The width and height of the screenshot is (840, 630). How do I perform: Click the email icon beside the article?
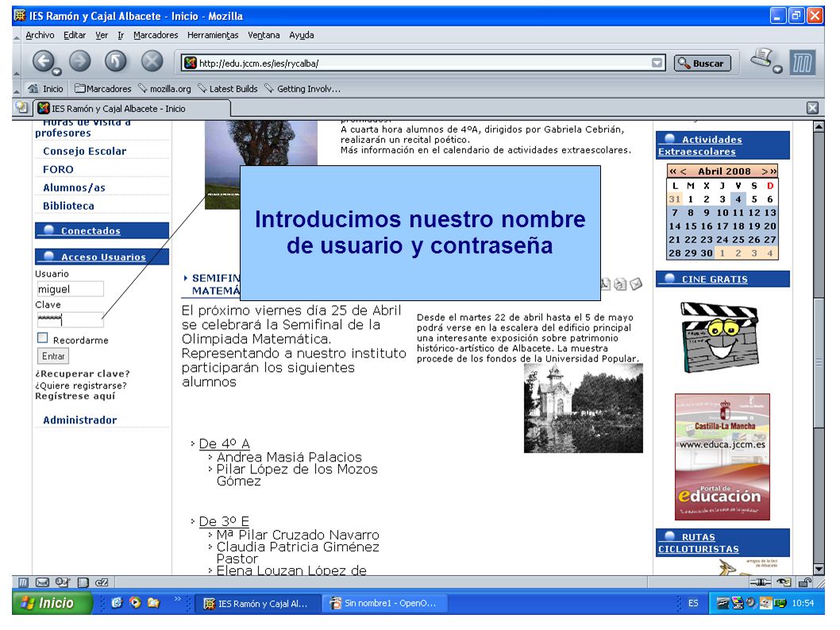point(636,284)
